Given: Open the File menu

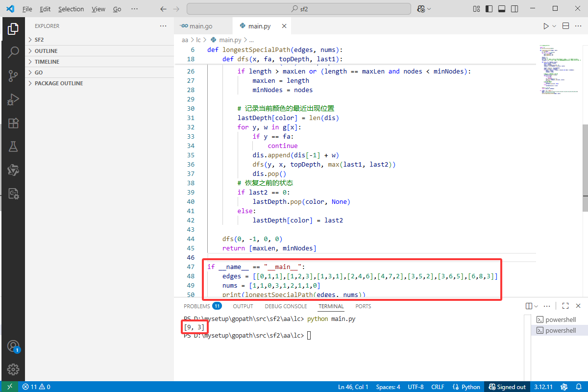Looking at the screenshot, I should (27, 9).
